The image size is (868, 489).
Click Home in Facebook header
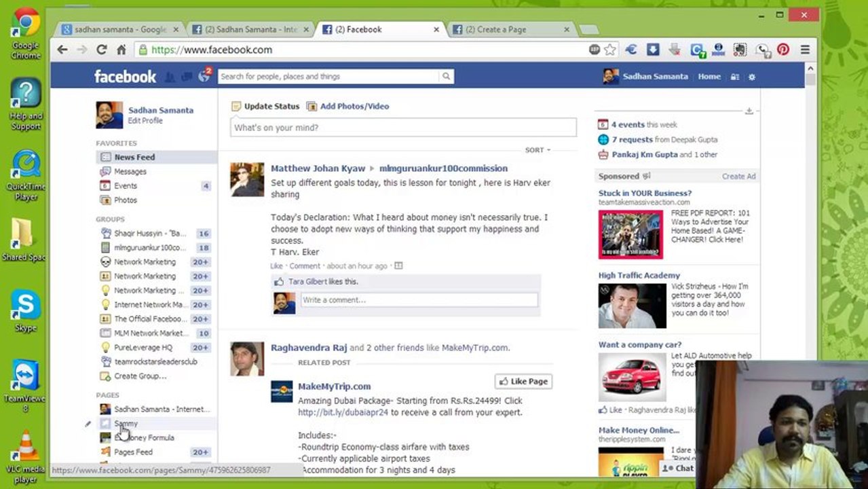click(x=709, y=77)
